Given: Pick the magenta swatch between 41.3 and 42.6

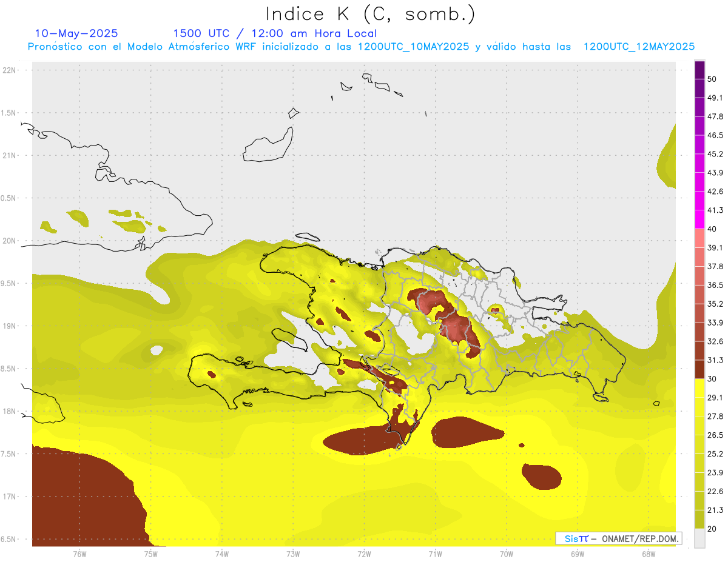Looking at the screenshot, I should [700, 201].
